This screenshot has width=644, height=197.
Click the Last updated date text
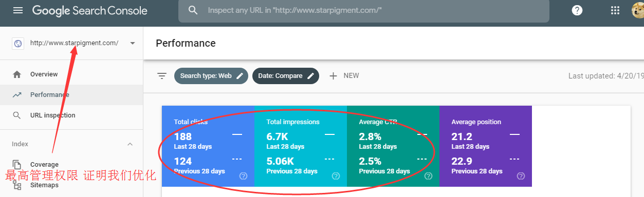(x=606, y=76)
